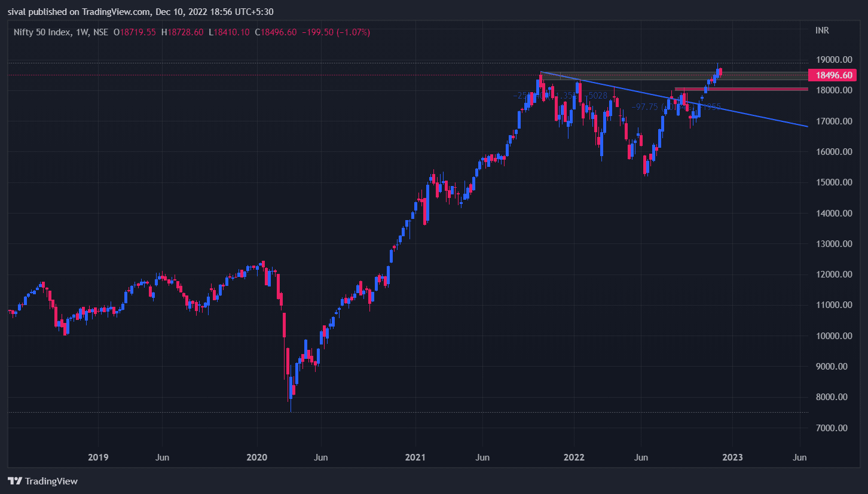Click the close value C18496.60 in the legend

(x=276, y=32)
